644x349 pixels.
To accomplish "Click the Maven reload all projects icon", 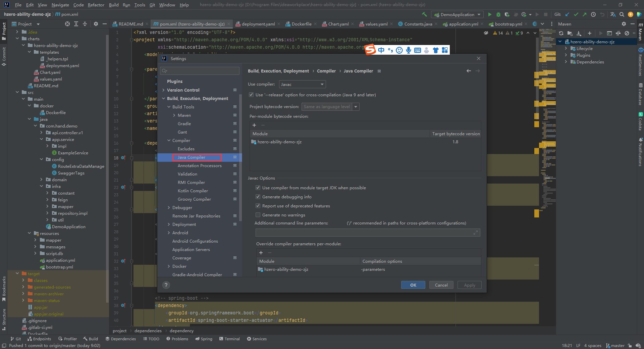I will pyautogui.click(x=561, y=33).
